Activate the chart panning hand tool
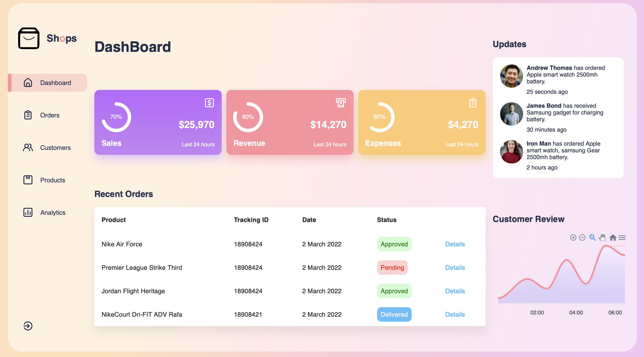The width and height of the screenshot is (644, 357). click(x=602, y=237)
